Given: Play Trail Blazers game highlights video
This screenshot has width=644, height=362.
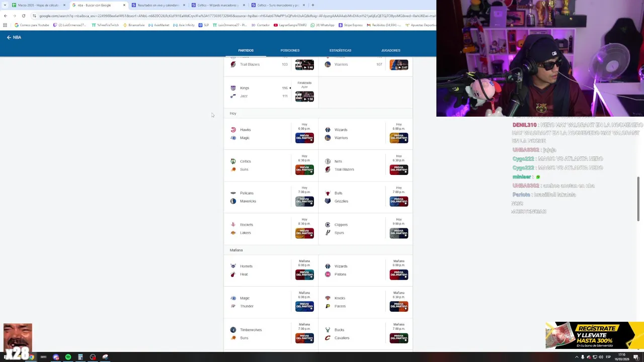Looking at the screenshot, I should [304, 65].
